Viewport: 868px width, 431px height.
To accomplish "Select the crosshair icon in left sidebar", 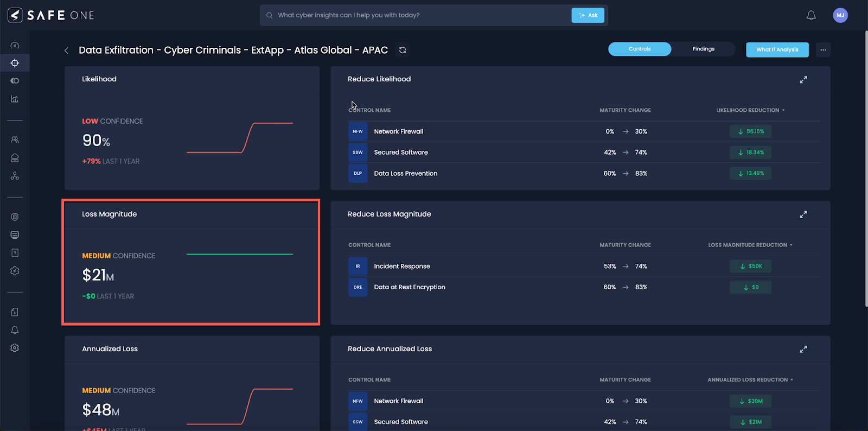I will click(15, 63).
